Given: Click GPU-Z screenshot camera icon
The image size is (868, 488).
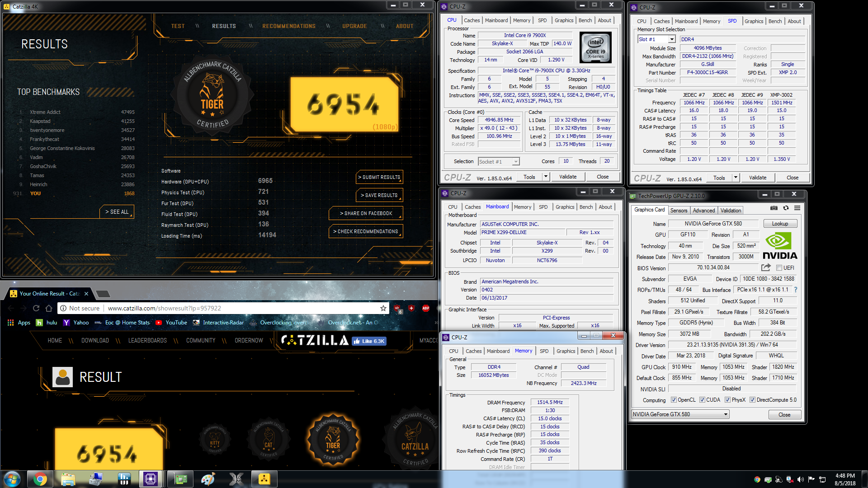Looking at the screenshot, I should tap(774, 208).
